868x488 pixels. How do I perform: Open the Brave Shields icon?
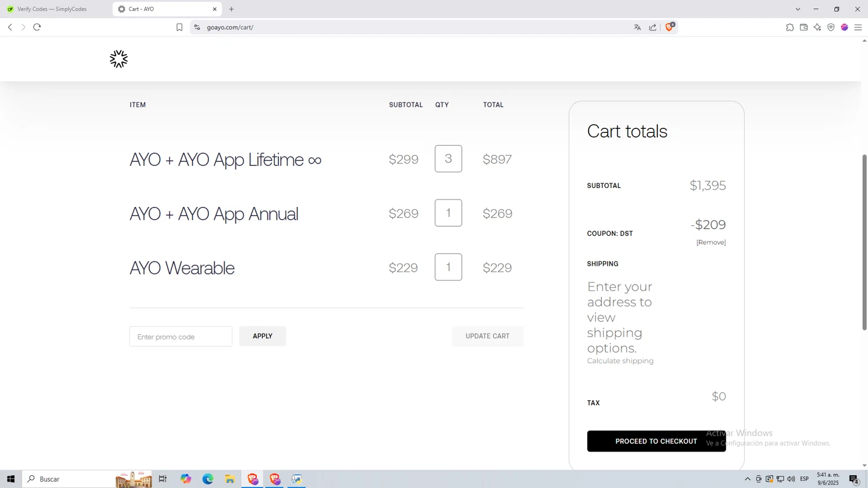coord(670,27)
